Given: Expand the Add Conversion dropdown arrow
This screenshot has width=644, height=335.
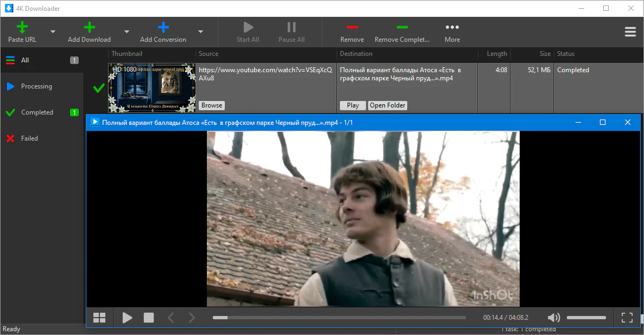Looking at the screenshot, I should click(x=200, y=31).
